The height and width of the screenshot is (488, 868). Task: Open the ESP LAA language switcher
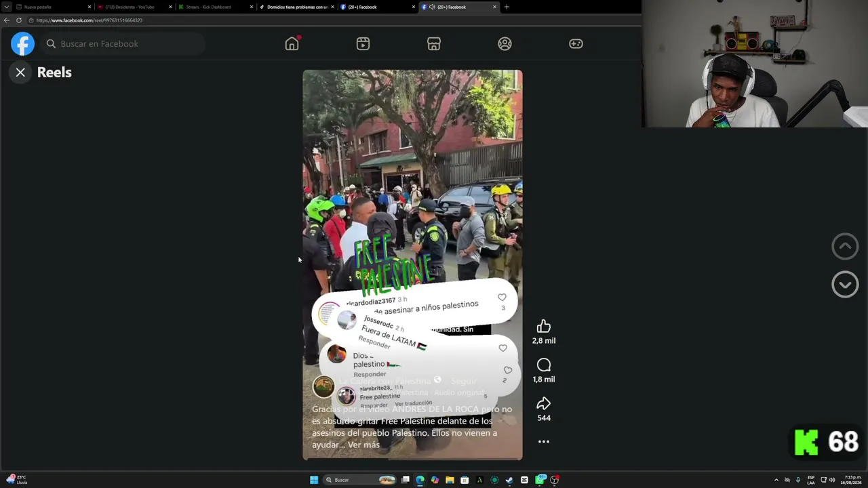pos(811,480)
